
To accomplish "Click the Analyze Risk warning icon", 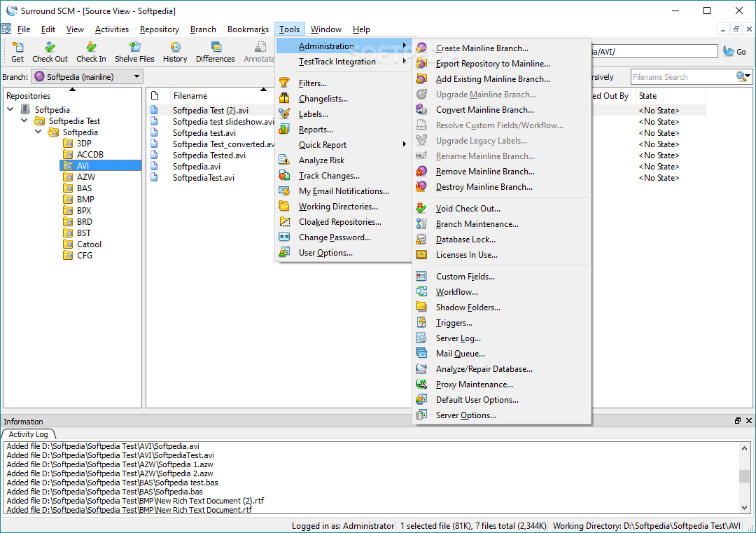I will (x=284, y=160).
